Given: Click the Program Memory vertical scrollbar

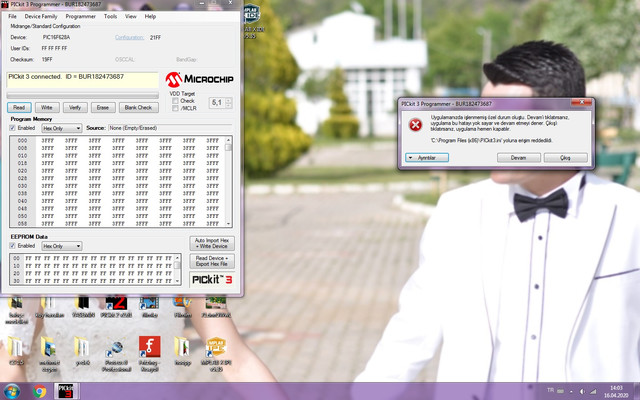Looking at the screenshot, I should click(x=229, y=182).
